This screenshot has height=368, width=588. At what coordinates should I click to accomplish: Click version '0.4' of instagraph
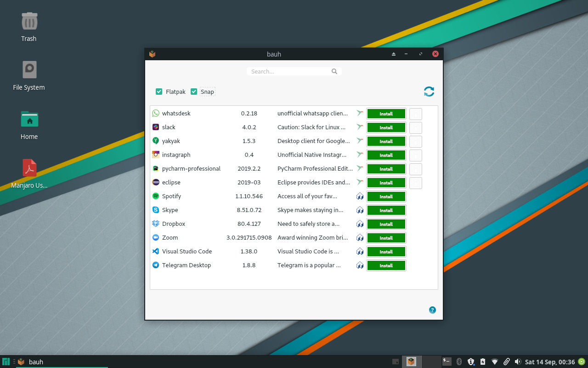coord(249,155)
